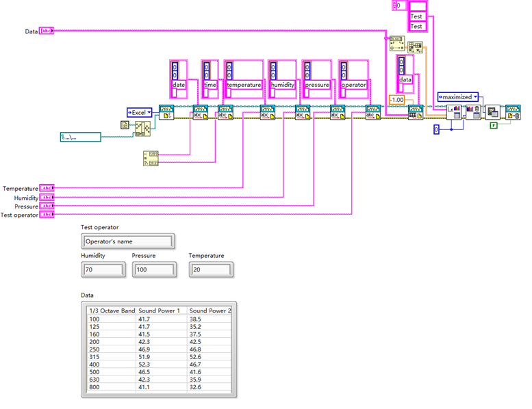Click the Append Report Text VI wired to operator
Image resolution: width=532 pixels, height=409 pixels.
(x=373, y=112)
